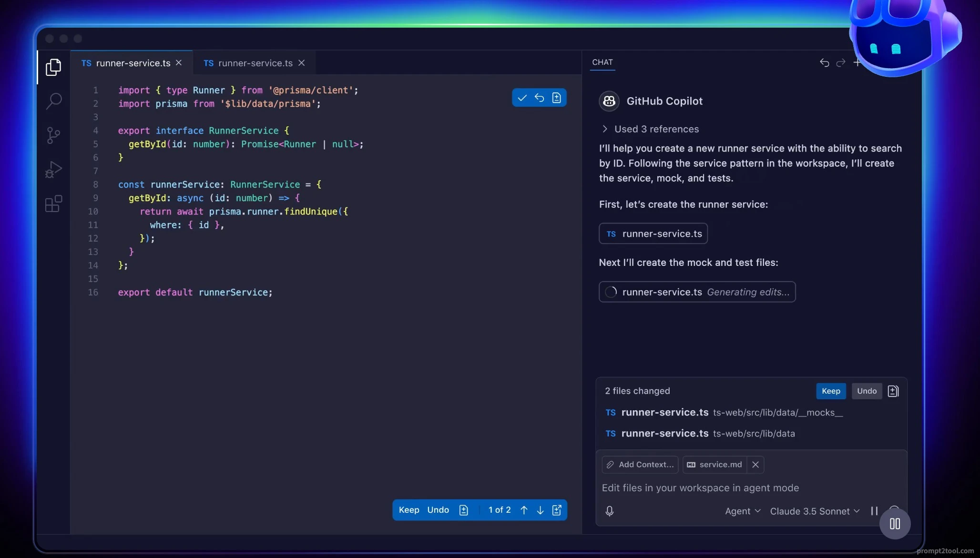Select the CHAT panel tab
The image size is (980, 558).
coord(602,62)
